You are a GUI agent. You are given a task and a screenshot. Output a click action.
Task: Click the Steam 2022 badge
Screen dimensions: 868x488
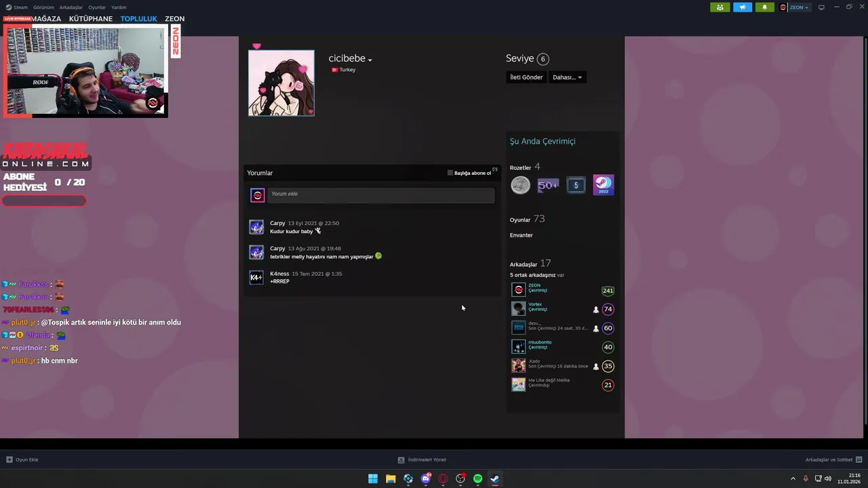coord(604,185)
